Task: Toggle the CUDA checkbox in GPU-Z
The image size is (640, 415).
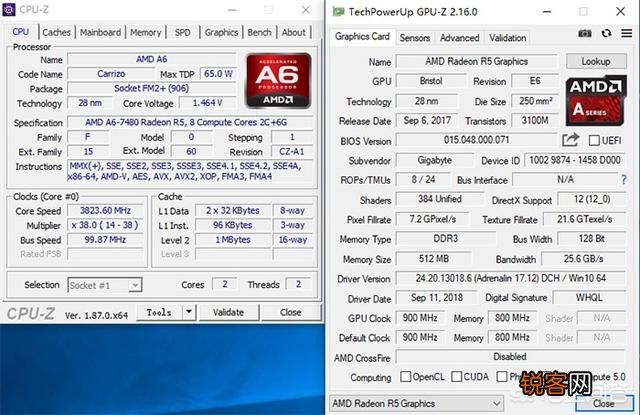Action: click(x=457, y=376)
